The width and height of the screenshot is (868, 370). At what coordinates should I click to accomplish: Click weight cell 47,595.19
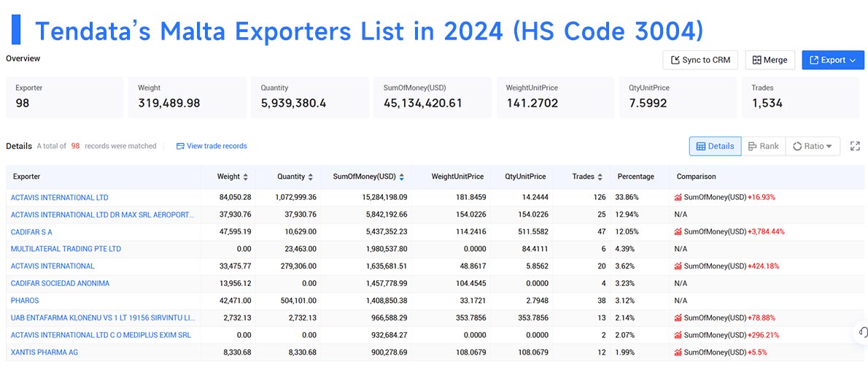pyautogui.click(x=235, y=231)
